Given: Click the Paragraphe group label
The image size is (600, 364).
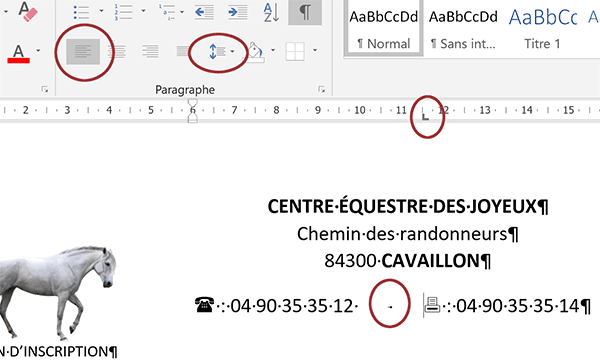Looking at the screenshot, I should click(x=185, y=90).
